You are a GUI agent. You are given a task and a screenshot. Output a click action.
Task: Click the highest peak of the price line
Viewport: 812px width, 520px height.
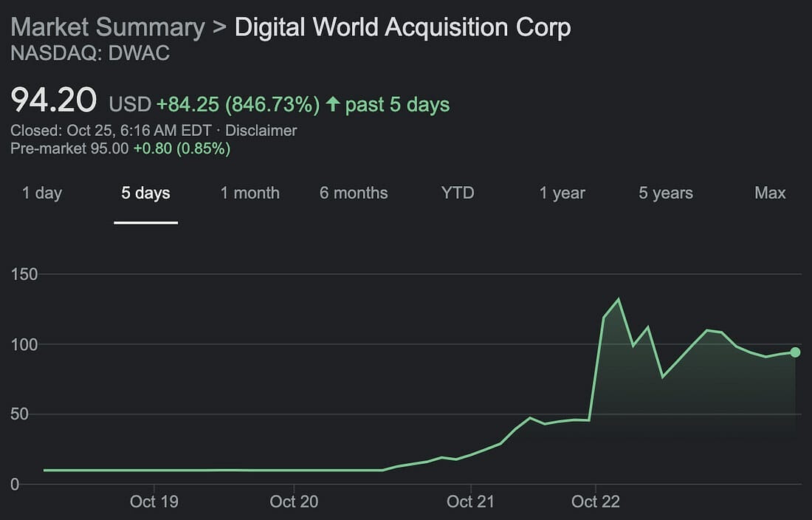click(x=619, y=299)
